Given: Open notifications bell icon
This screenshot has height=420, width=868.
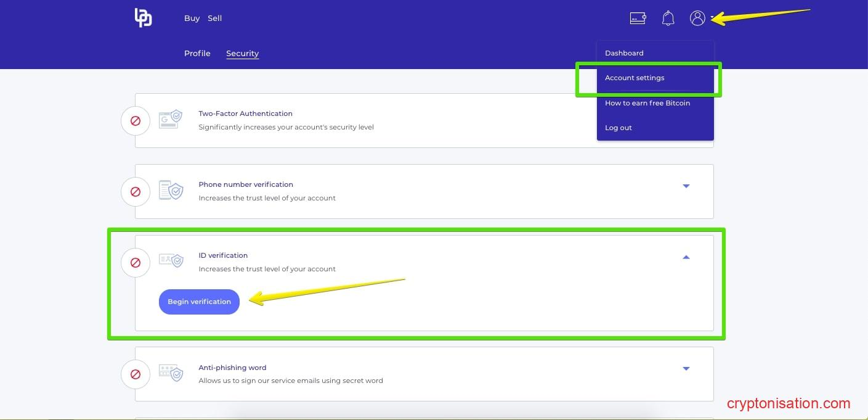Looking at the screenshot, I should coord(668,18).
